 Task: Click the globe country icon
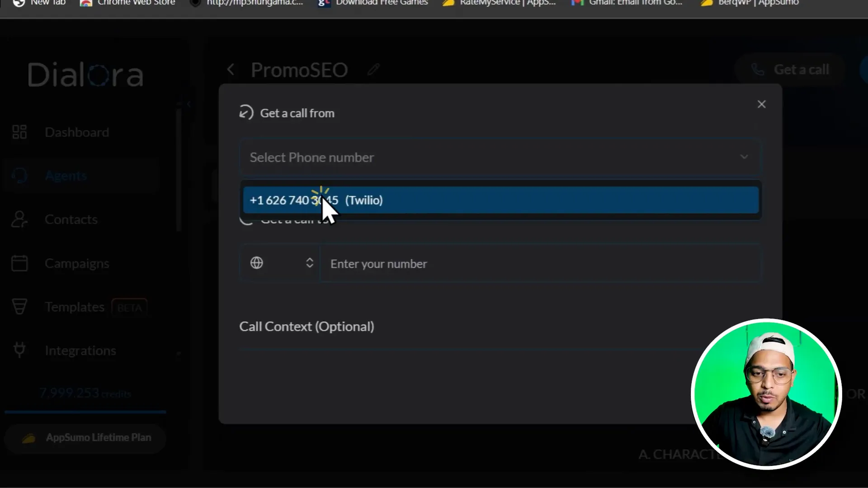pos(256,263)
